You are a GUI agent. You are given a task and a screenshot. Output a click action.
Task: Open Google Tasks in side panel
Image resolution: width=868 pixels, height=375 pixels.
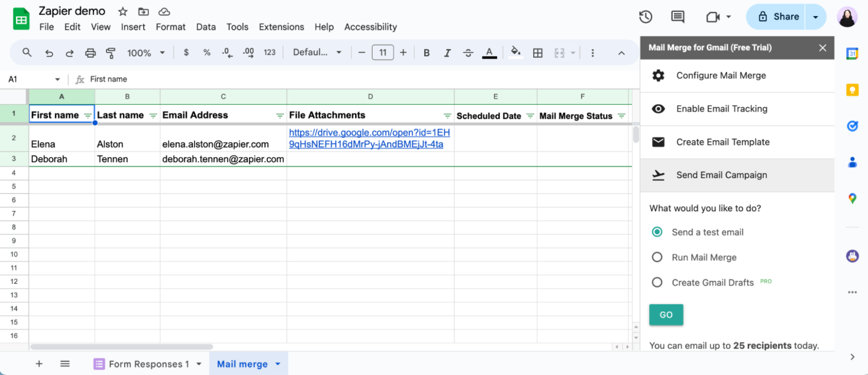pyautogui.click(x=852, y=126)
